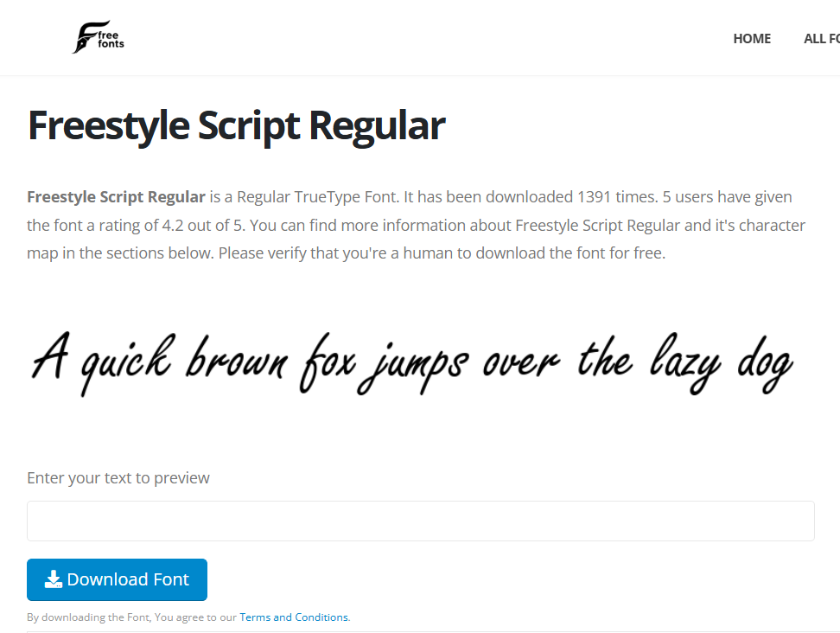Open the partially visible ALL FONTS menu item
The width and height of the screenshot is (840, 633).
(x=821, y=39)
